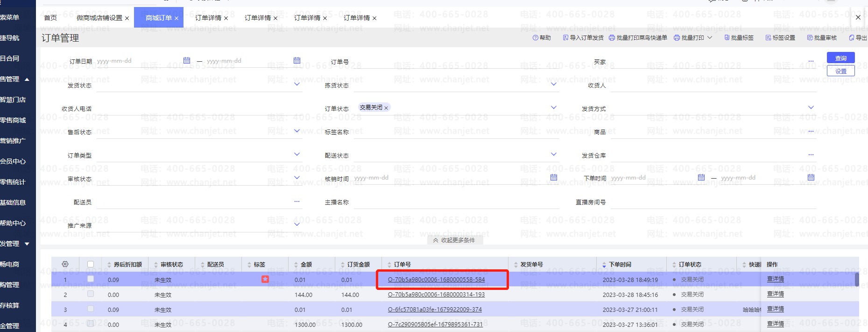Sort by 券后折扣额 column
Screen dimensions: 868x332
point(109,265)
